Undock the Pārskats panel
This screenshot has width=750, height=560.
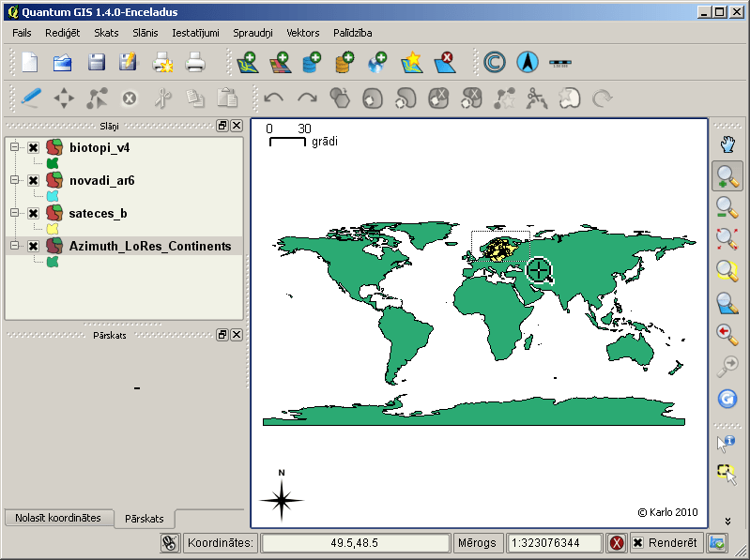click(x=222, y=335)
